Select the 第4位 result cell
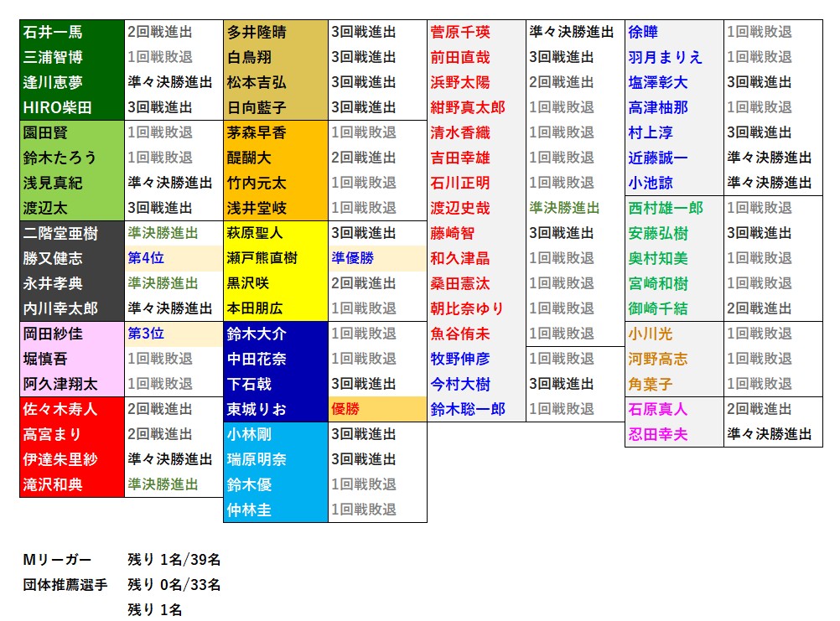Screen dimensions: 840x621 (x=174, y=259)
